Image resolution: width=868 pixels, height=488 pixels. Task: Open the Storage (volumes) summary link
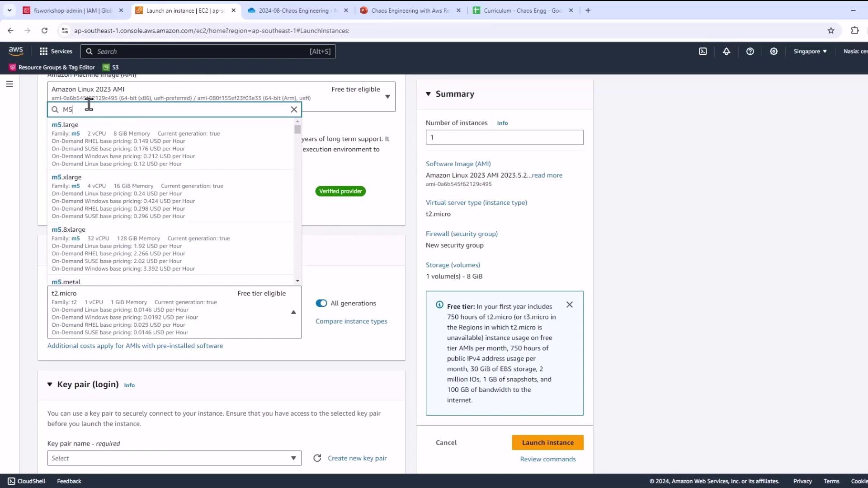[x=453, y=265]
